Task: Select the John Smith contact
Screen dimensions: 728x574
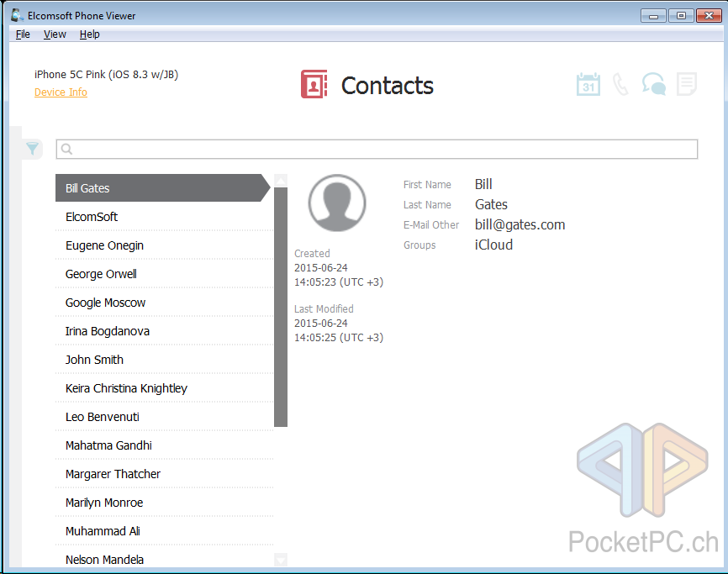Action: 165,360
